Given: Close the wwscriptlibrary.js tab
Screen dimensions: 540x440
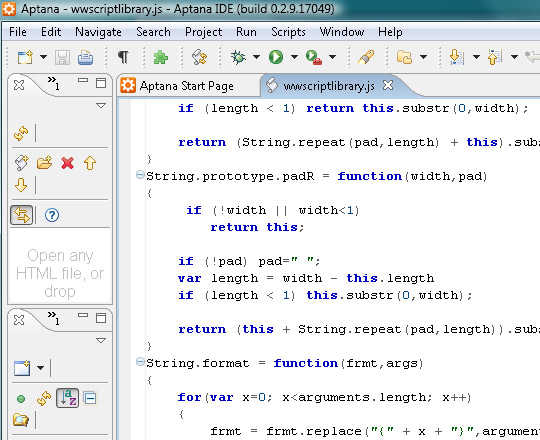Looking at the screenshot, I should coord(388,85).
